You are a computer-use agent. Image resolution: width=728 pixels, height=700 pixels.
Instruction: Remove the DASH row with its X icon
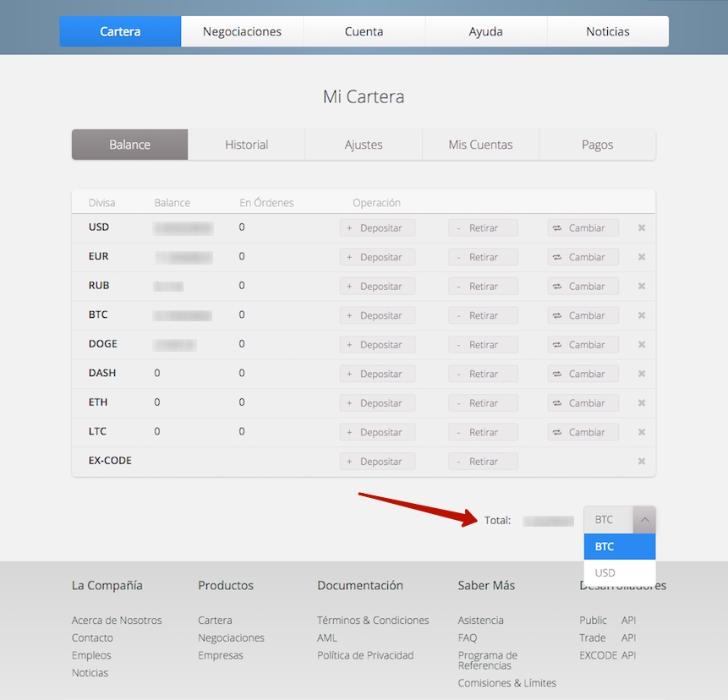(641, 374)
